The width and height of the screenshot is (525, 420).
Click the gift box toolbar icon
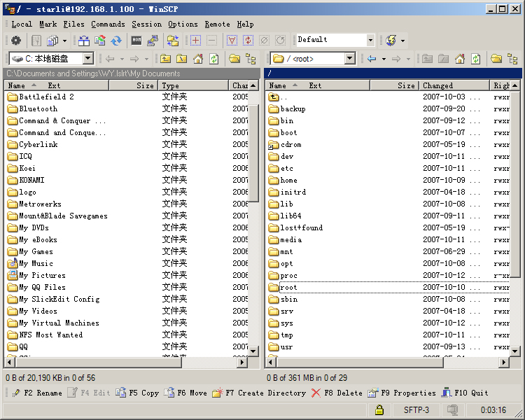click(x=84, y=41)
